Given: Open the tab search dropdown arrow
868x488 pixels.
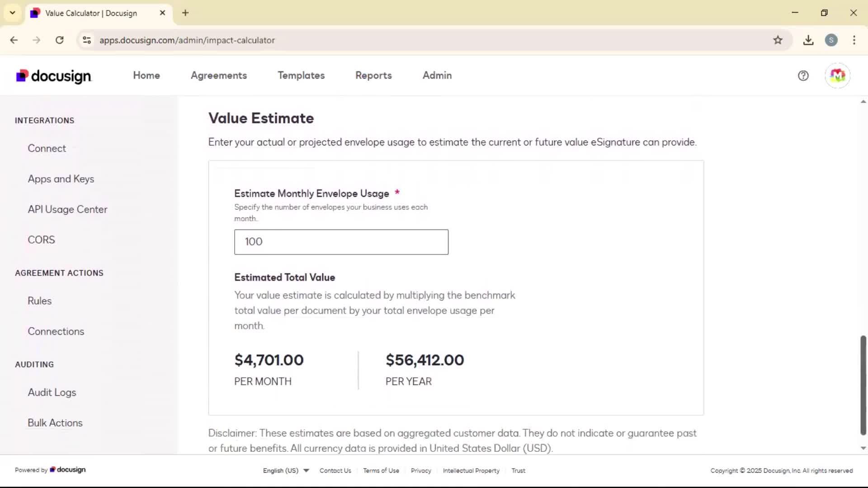Looking at the screenshot, I should point(13,13).
